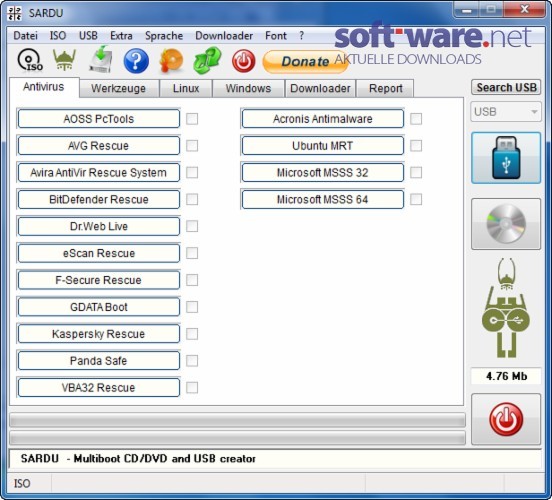Click the green music notes icon
552x500 pixels.
207,61
